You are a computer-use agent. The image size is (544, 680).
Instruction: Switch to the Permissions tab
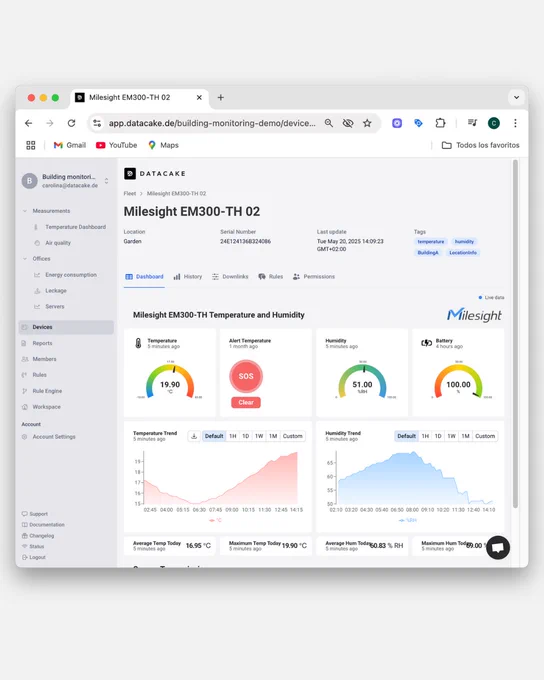coord(314,277)
